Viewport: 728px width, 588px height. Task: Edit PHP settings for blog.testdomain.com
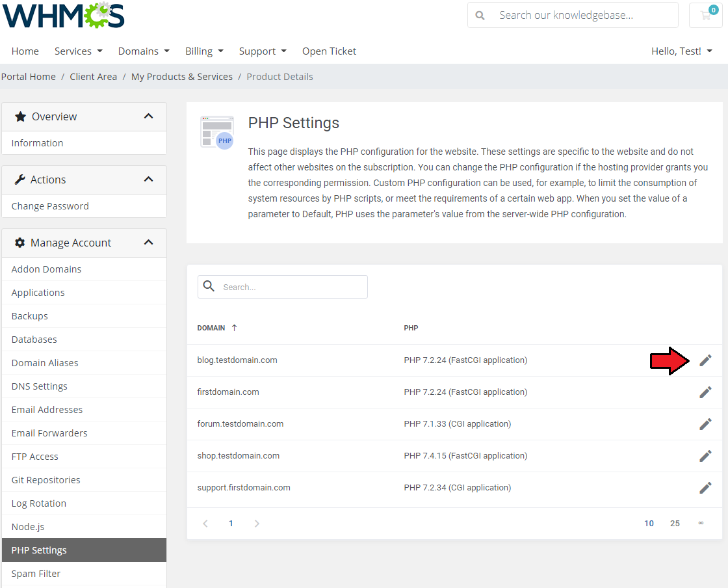(705, 360)
